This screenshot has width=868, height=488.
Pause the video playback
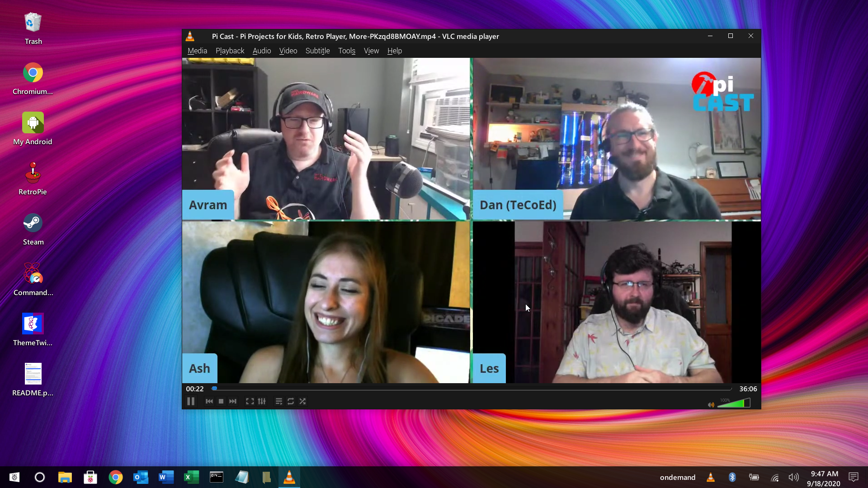[191, 401]
